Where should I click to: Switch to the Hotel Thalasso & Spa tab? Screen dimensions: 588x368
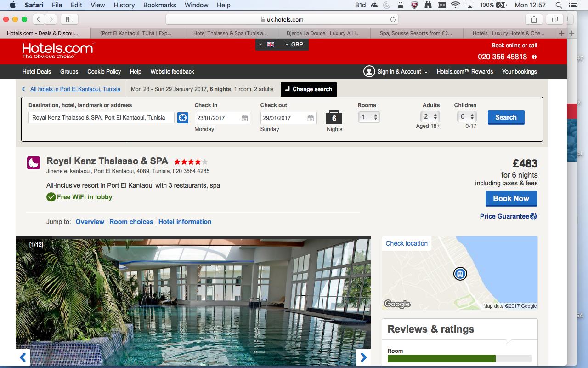click(x=230, y=33)
